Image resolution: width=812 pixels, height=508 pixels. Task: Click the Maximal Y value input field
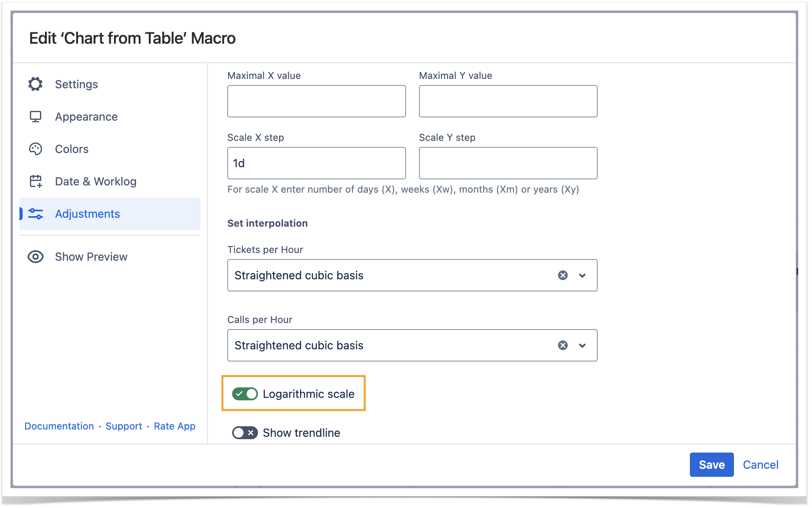508,101
